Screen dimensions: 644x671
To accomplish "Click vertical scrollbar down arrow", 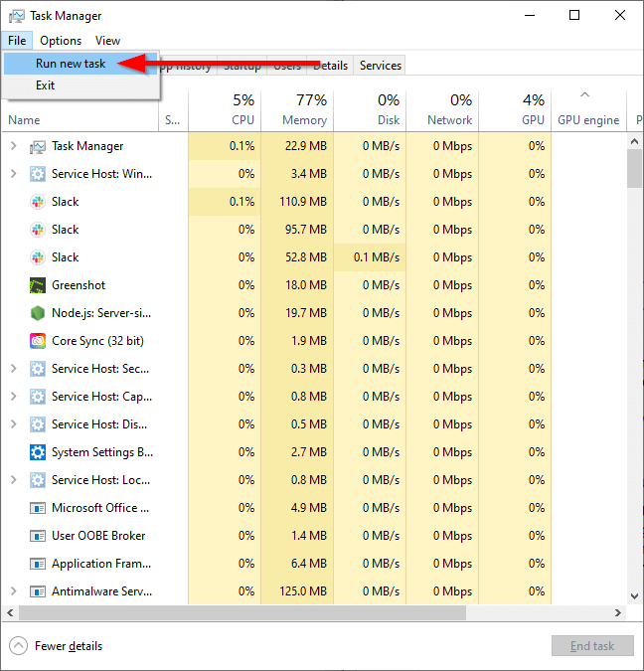I will click(635, 596).
